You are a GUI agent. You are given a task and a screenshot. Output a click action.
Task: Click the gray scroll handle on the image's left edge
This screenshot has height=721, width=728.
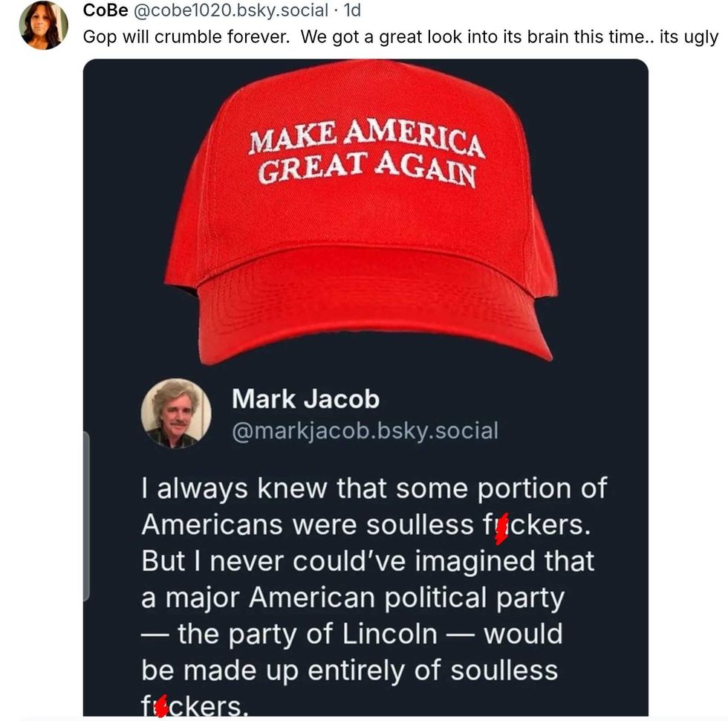[x=86, y=516]
